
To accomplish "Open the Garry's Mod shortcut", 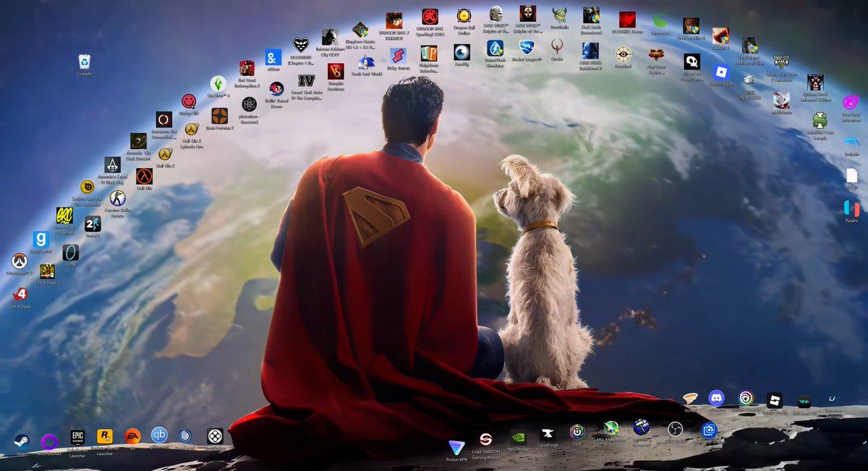I will point(41,239).
